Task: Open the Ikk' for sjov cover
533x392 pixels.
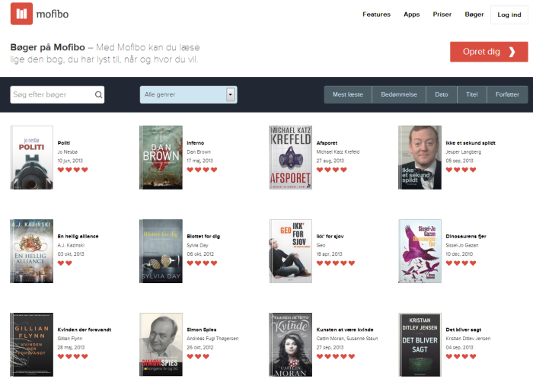Action: click(x=290, y=251)
